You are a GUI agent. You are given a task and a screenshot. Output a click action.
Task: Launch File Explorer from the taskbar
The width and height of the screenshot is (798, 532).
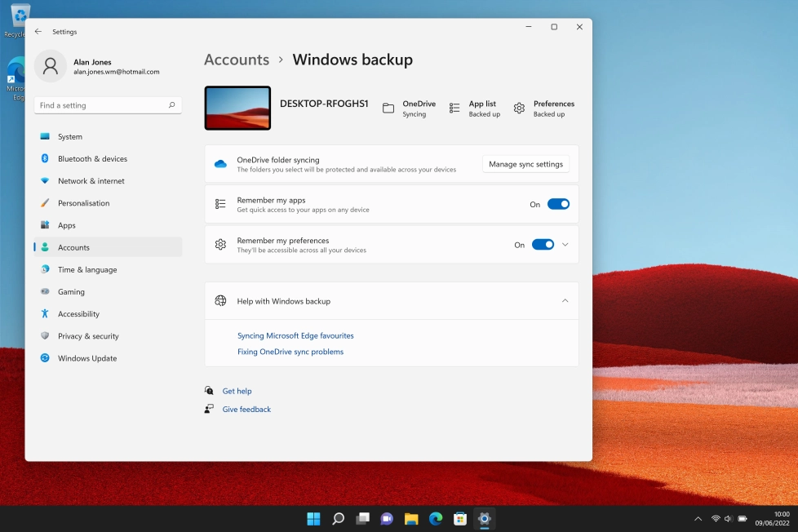[410, 517]
